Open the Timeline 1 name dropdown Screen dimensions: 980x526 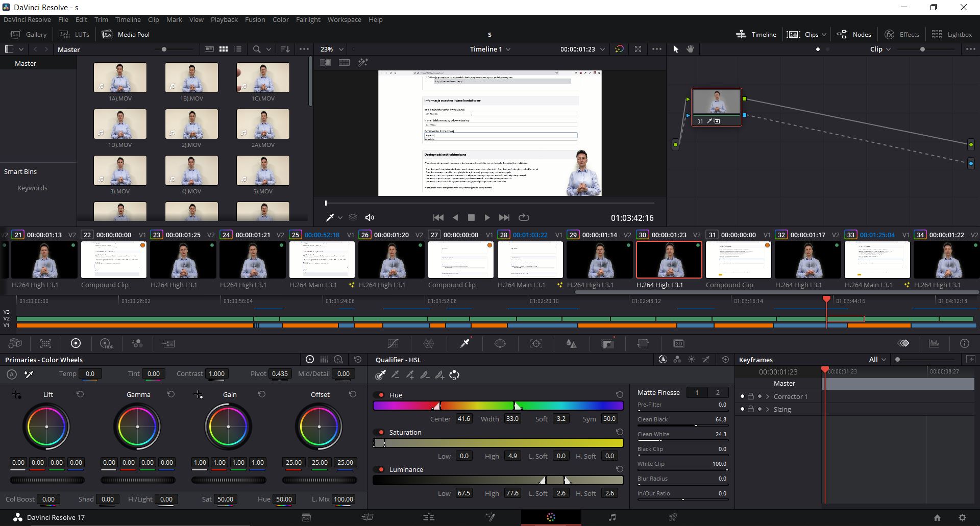click(490, 49)
